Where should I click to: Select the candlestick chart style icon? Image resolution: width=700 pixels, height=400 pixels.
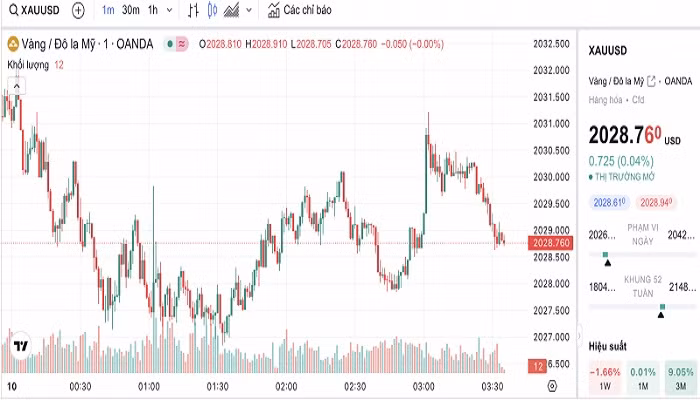pos(211,10)
